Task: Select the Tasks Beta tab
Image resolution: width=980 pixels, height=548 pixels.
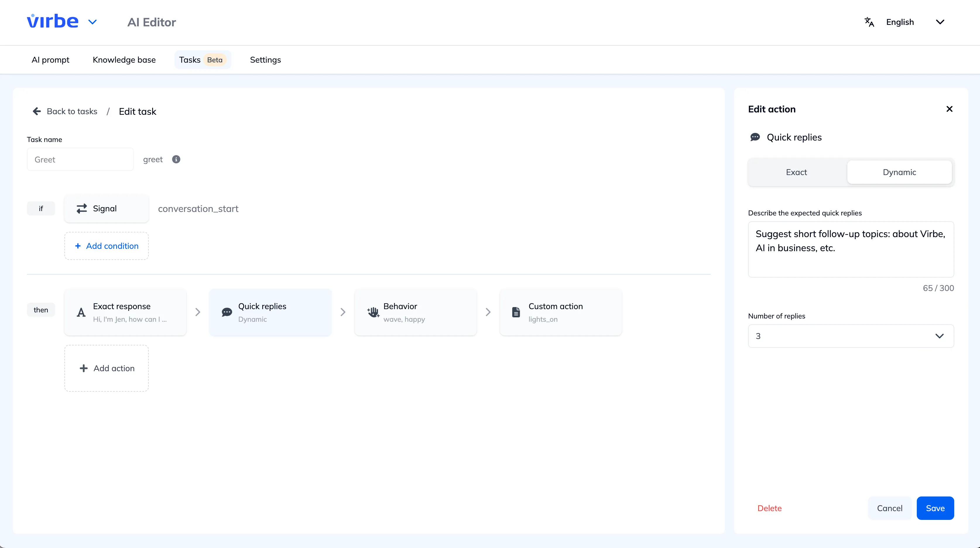Action: pos(203,60)
